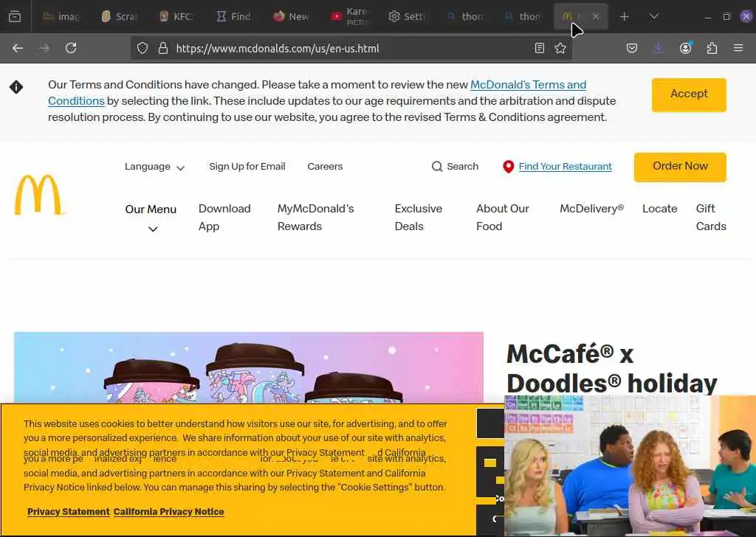Image resolution: width=756 pixels, height=537 pixels.
Task: Open the Locate menu item
Action: pyautogui.click(x=659, y=209)
